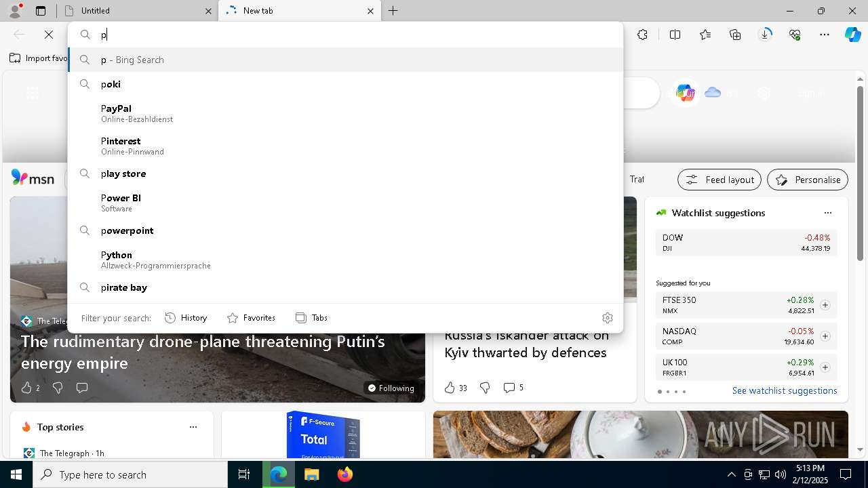
Task: Filter search by Favorites
Action: [x=251, y=318]
